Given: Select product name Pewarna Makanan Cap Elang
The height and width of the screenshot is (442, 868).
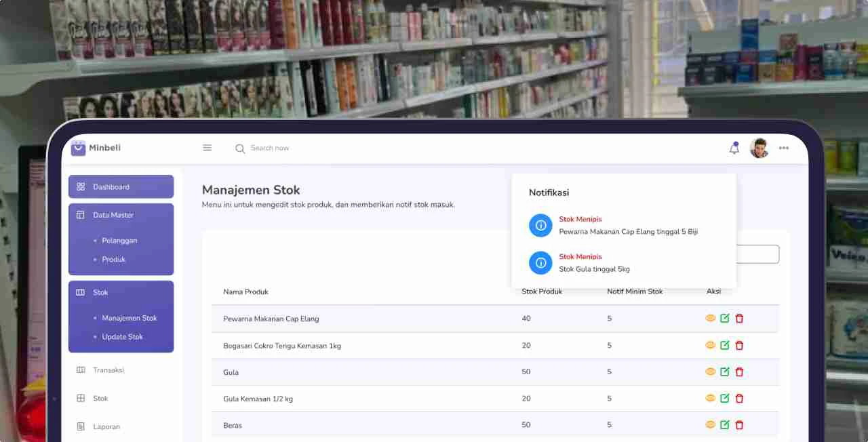Looking at the screenshot, I should pyautogui.click(x=271, y=319).
